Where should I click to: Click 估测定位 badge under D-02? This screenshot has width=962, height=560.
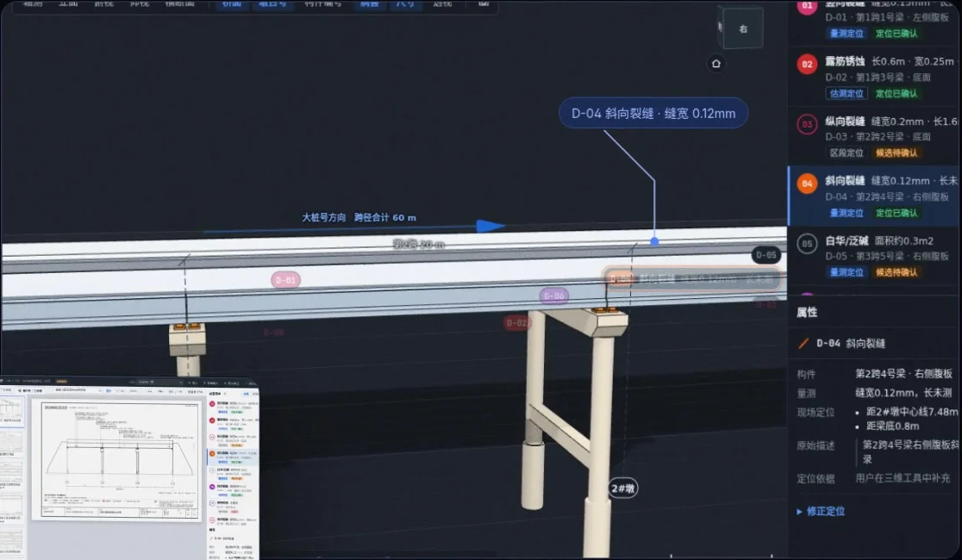coord(846,93)
